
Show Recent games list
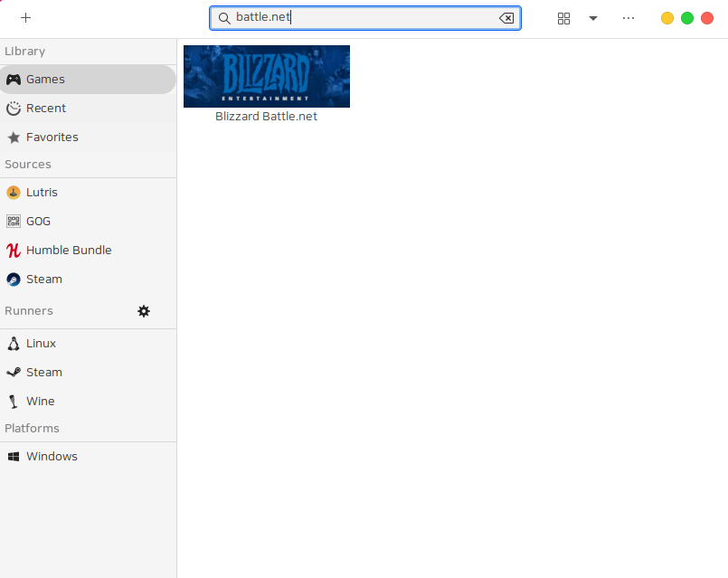46,109
